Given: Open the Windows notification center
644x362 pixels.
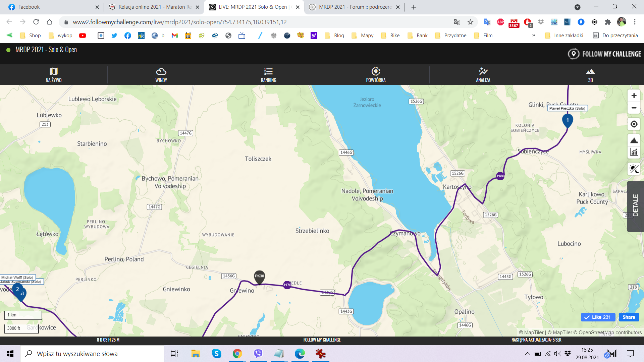Looking at the screenshot, I should point(630,354).
